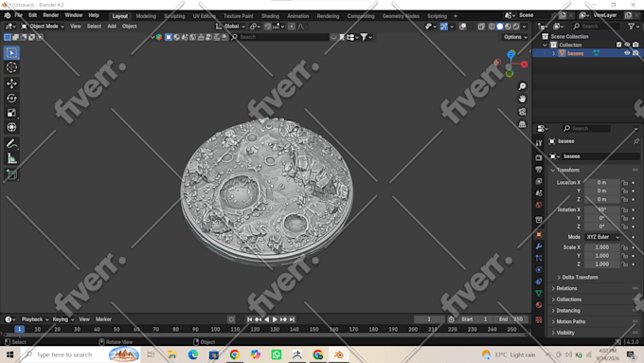Open the Modifiers wrench tab
The height and width of the screenshot is (363, 644).
[x=539, y=246]
